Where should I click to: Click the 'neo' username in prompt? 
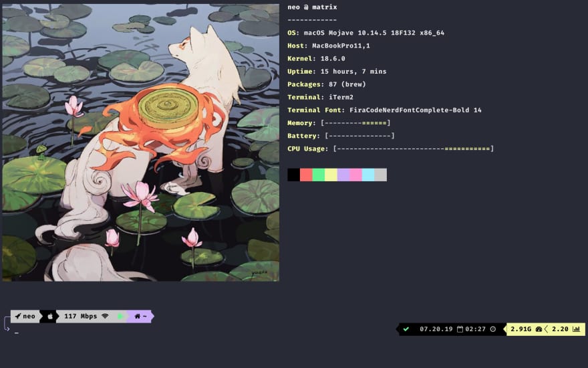point(29,316)
